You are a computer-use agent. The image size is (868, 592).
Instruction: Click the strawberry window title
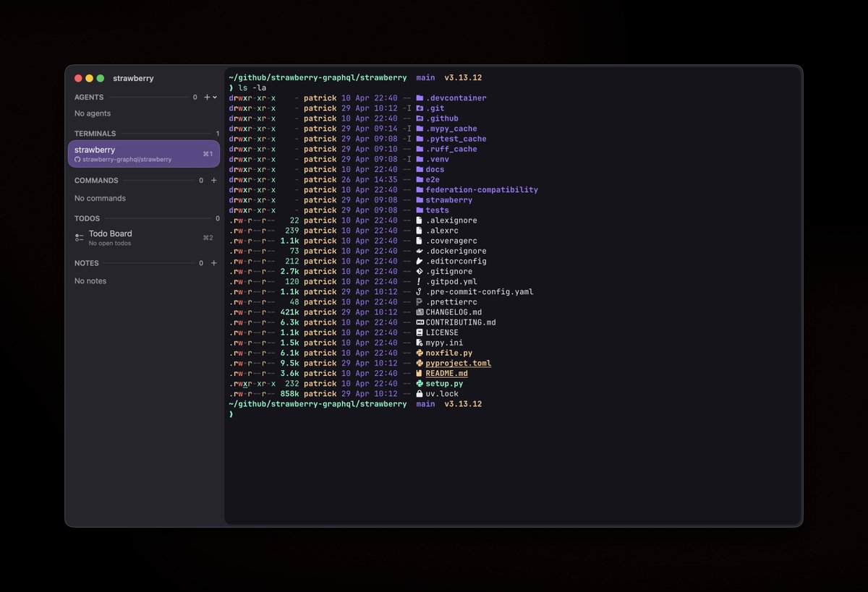(x=133, y=78)
